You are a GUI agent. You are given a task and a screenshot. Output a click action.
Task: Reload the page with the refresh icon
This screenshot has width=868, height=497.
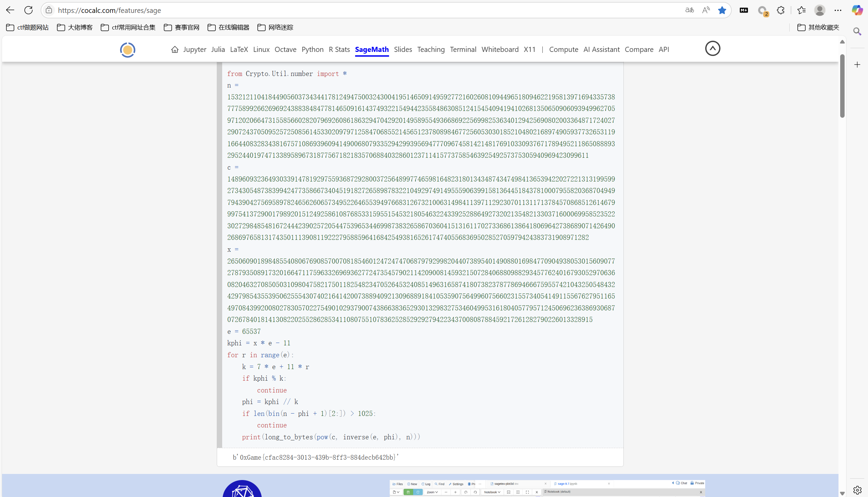pyautogui.click(x=28, y=10)
